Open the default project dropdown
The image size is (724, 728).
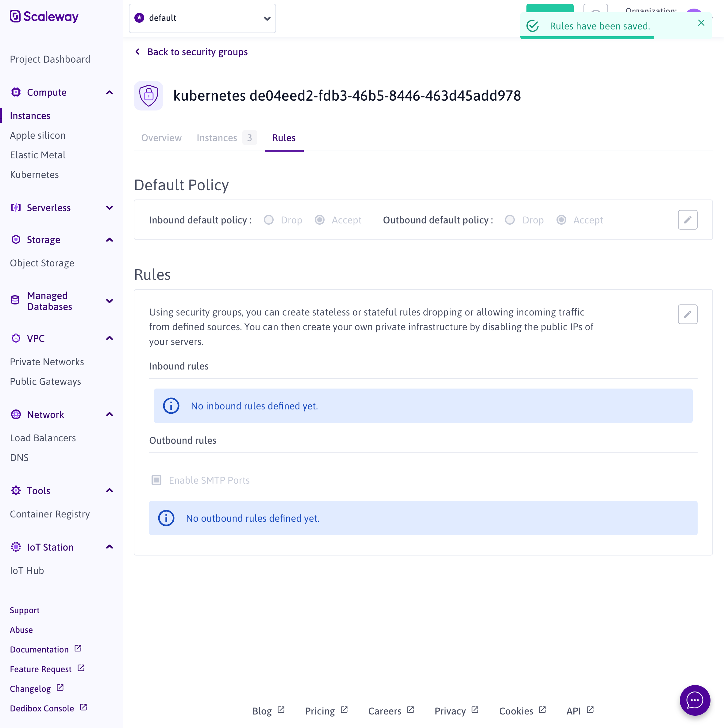tap(202, 18)
